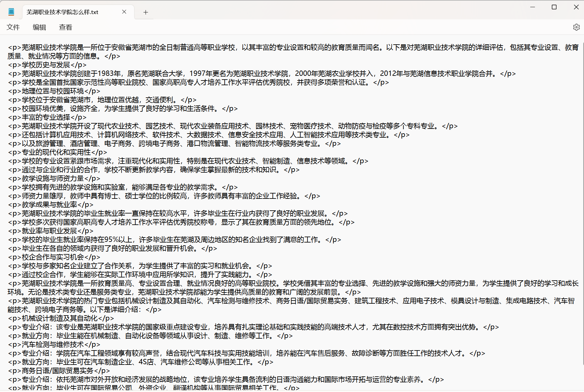The height and width of the screenshot is (392, 584).
Task: Open the 文件 menu
Action: (x=13, y=27)
